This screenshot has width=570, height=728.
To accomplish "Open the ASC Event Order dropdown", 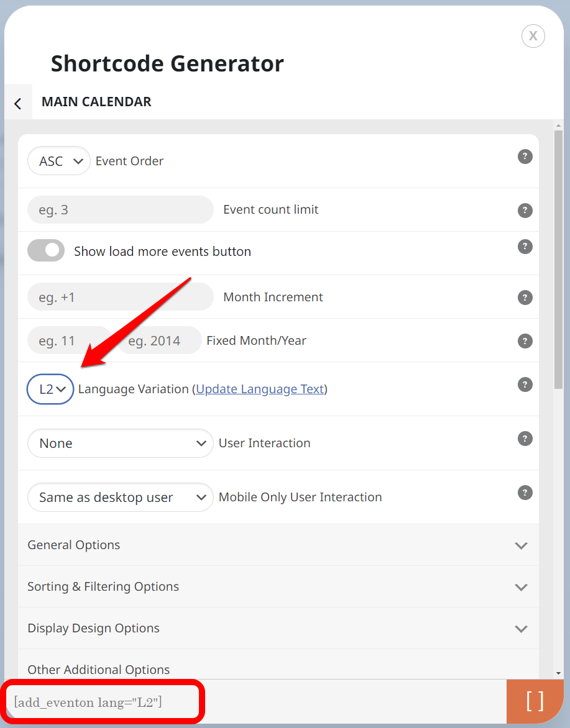I will coord(59,161).
